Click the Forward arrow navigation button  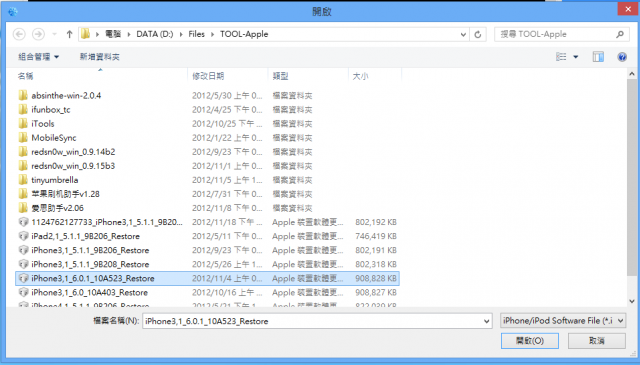[38, 34]
